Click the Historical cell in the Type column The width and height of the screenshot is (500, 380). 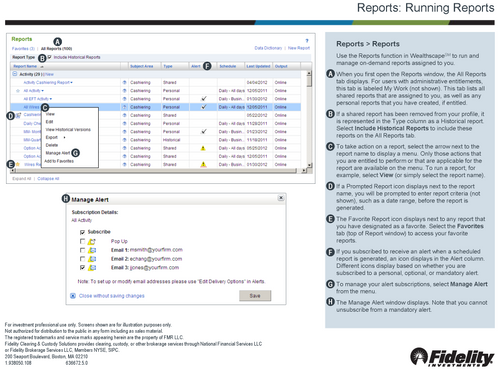171,140
